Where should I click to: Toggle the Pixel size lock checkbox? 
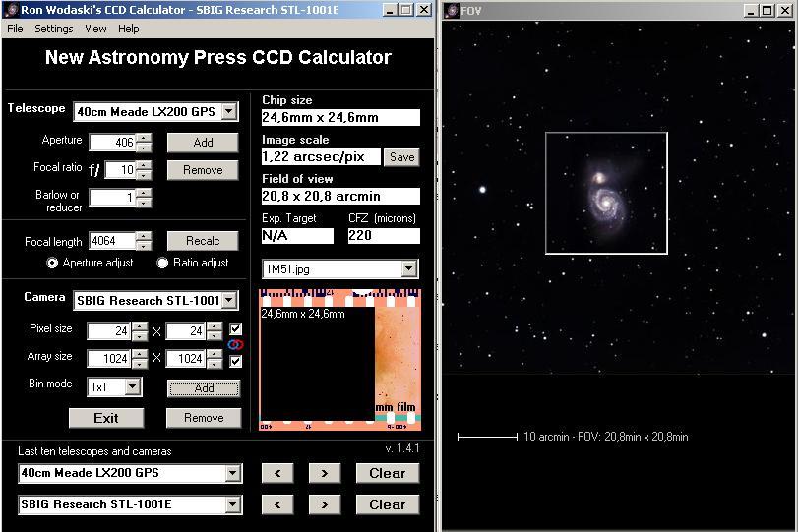click(x=235, y=329)
